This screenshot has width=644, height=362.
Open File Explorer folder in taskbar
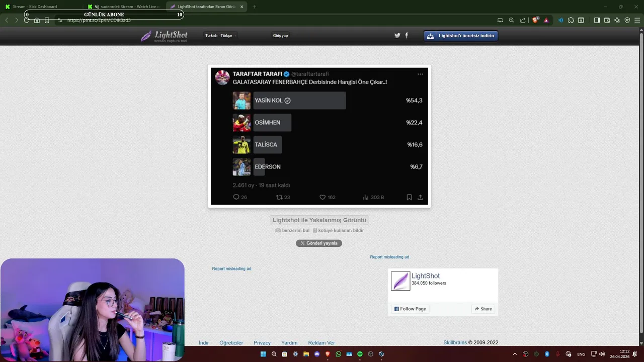coord(306,354)
